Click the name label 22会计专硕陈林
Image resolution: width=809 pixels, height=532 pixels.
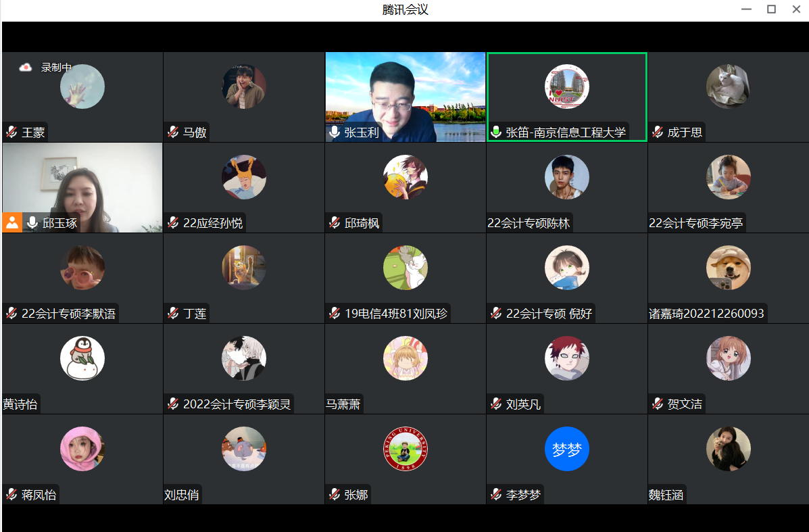529,223
